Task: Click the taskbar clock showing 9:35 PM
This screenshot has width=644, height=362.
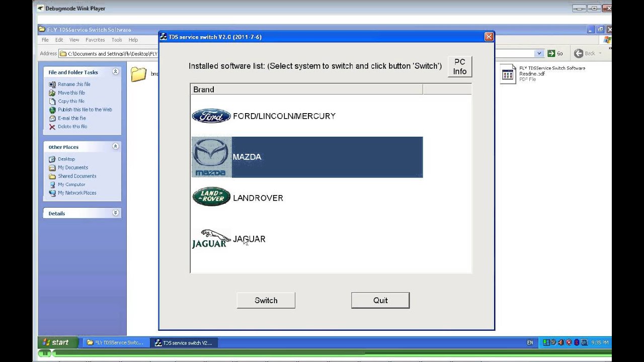Action: [600, 343]
